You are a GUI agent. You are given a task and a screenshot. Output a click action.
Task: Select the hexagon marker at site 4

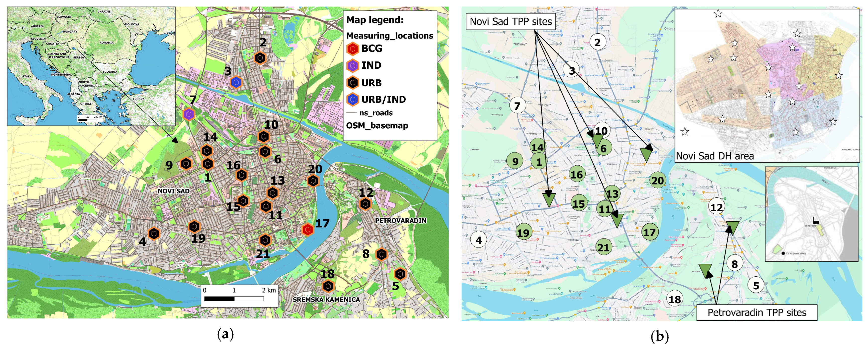click(154, 233)
